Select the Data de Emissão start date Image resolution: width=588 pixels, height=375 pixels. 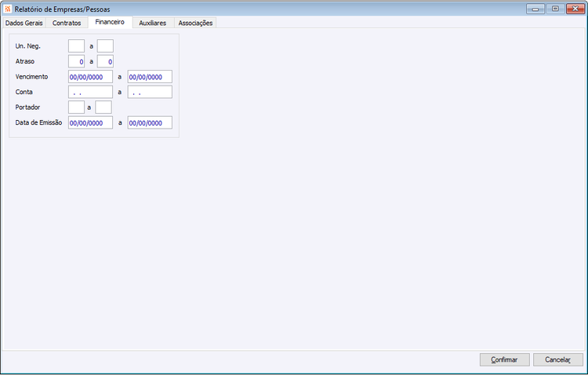click(90, 122)
